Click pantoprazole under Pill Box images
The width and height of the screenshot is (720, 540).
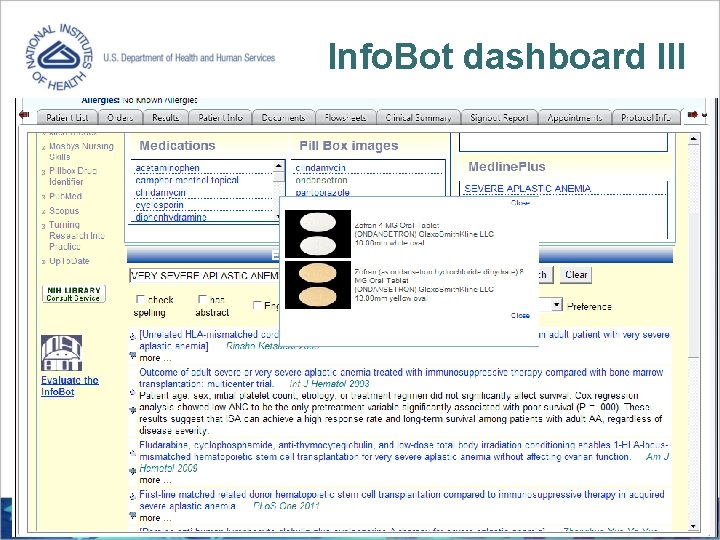point(322,192)
